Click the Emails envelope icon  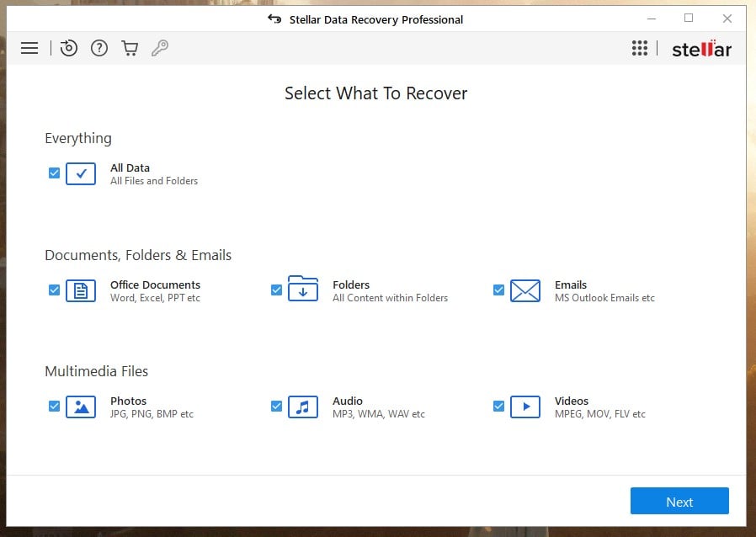tap(525, 291)
